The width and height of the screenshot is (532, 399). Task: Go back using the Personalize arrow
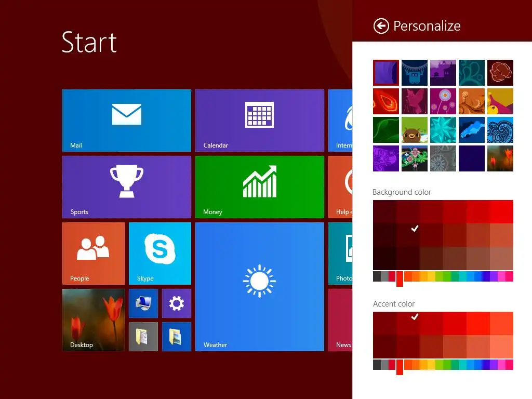coord(381,26)
